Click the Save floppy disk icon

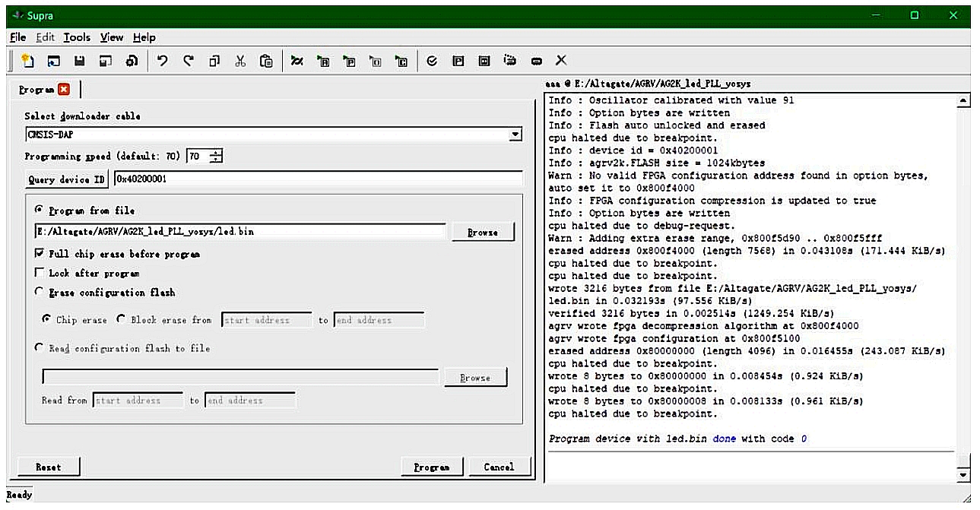(x=80, y=60)
